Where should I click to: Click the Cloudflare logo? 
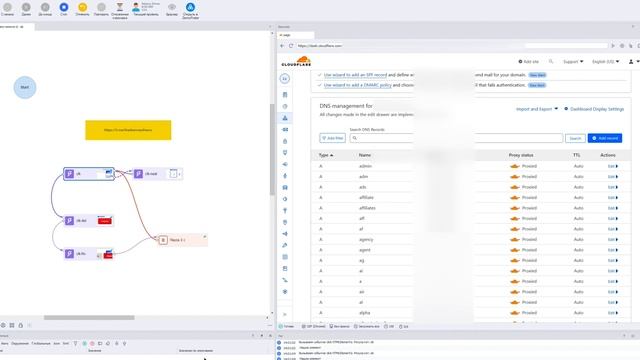point(296,61)
